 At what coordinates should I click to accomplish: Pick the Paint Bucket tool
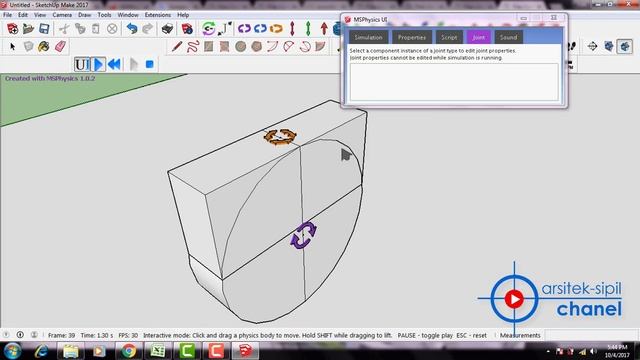point(44,47)
